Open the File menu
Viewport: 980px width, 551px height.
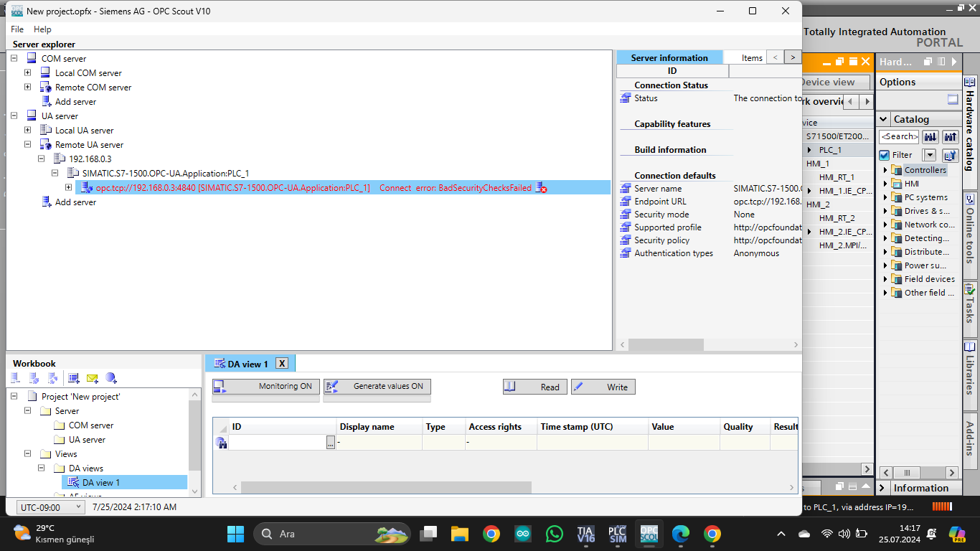(17, 29)
